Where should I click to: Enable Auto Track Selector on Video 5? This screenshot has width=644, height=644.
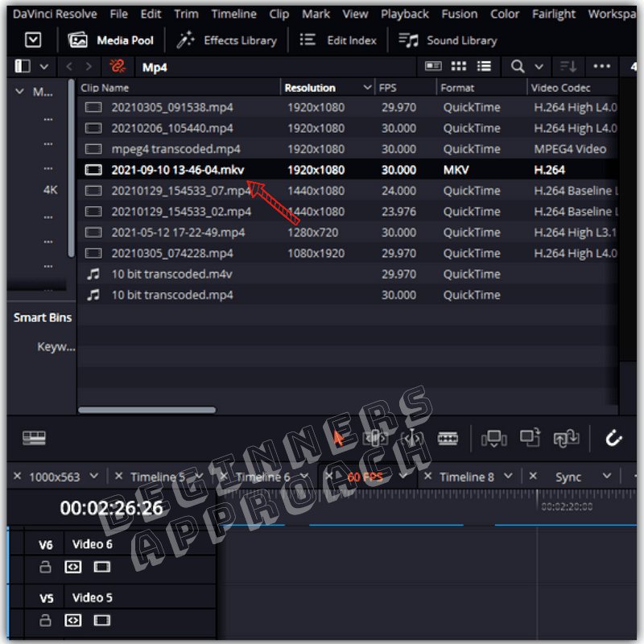point(73,620)
